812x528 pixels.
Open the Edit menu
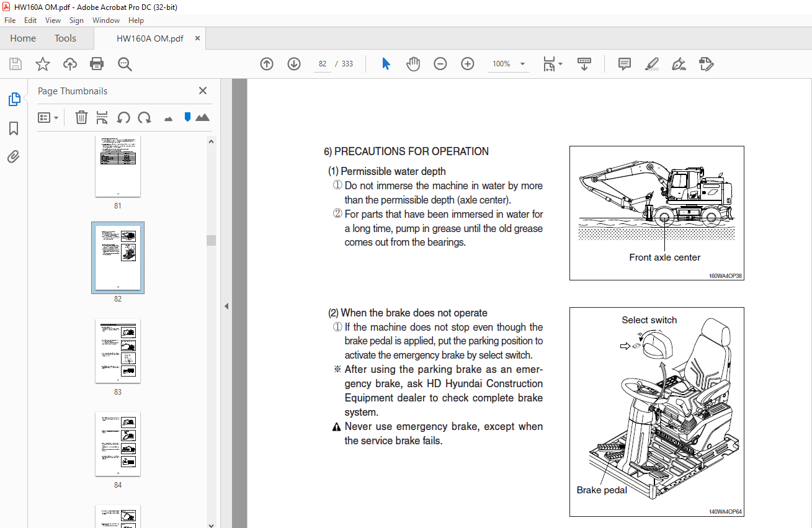coord(30,20)
